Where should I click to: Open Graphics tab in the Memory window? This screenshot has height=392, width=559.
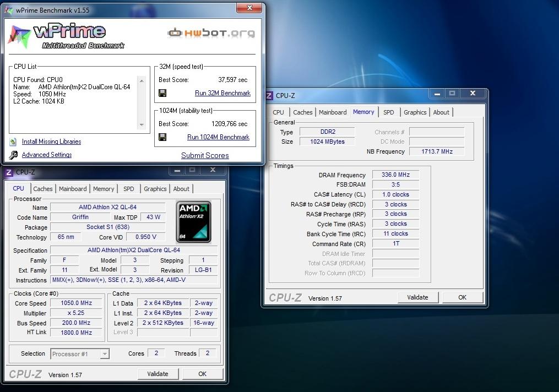[415, 112]
